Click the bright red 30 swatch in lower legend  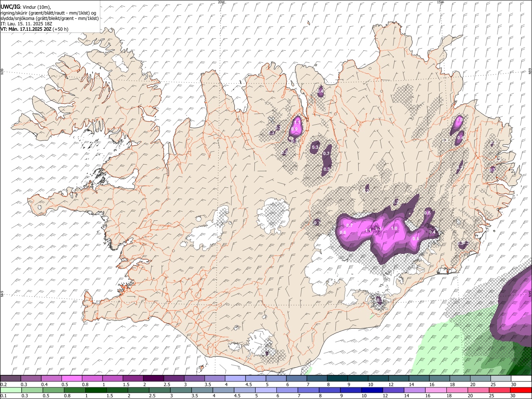tap(521, 390)
